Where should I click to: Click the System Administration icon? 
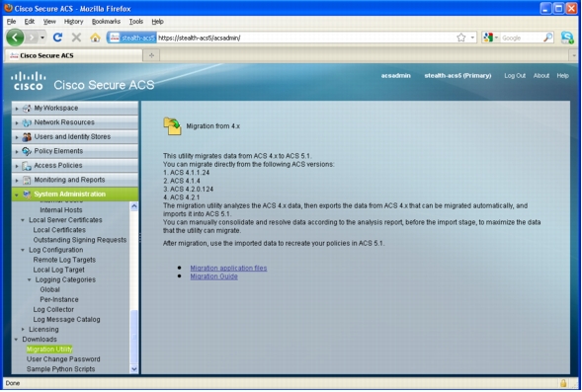click(x=27, y=195)
